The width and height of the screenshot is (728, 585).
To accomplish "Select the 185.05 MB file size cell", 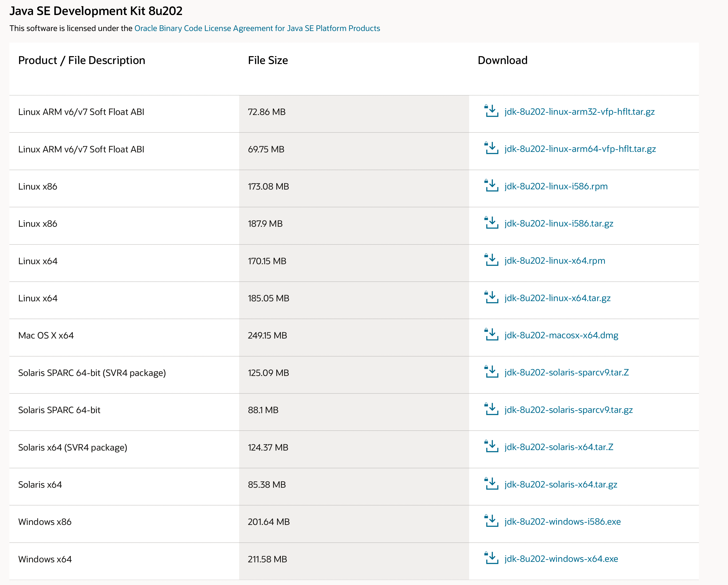I will click(x=354, y=300).
